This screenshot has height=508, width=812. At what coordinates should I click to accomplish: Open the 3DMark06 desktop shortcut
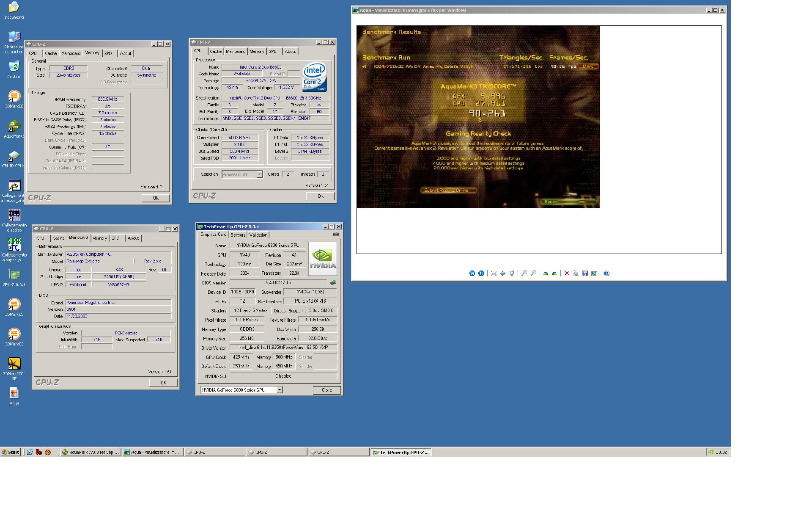pos(14,99)
